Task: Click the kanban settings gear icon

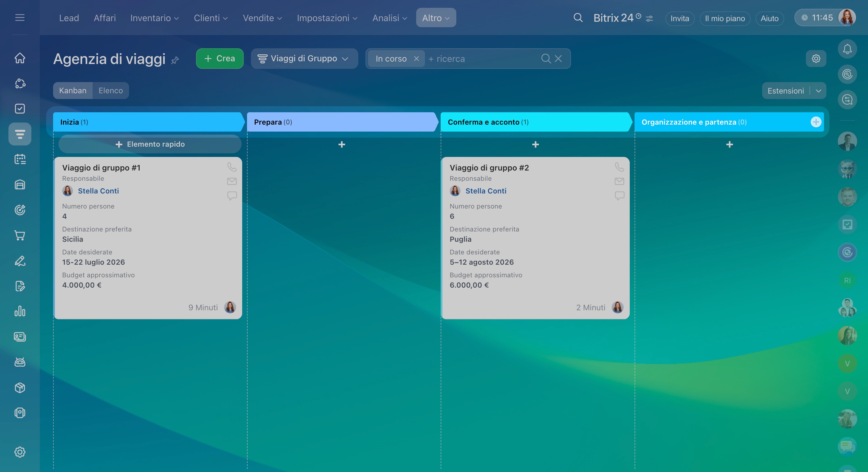Action: click(x=816, y=59)
